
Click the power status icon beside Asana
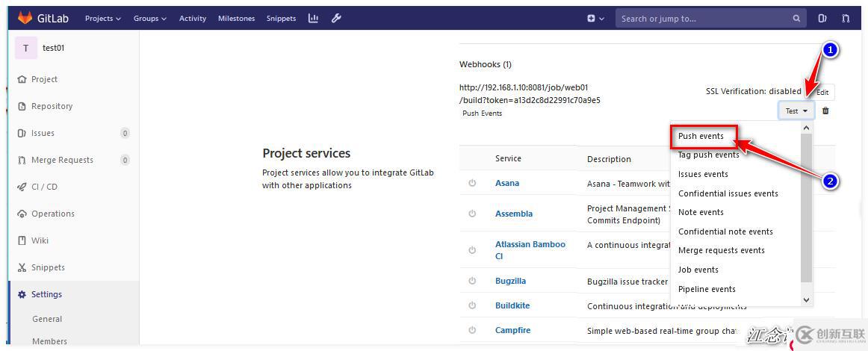coord(472,183)
